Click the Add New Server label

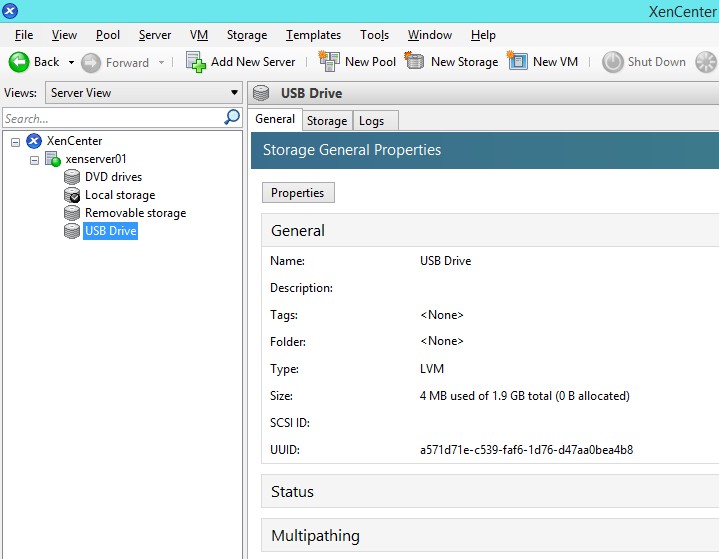[x=253, y=62]
